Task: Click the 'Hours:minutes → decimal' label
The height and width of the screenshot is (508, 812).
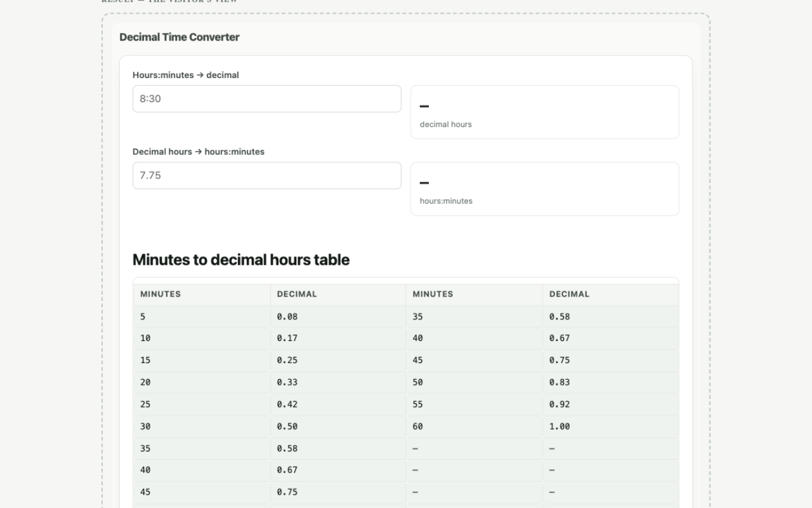Action: pyautogui.click(x=186, y=75)
